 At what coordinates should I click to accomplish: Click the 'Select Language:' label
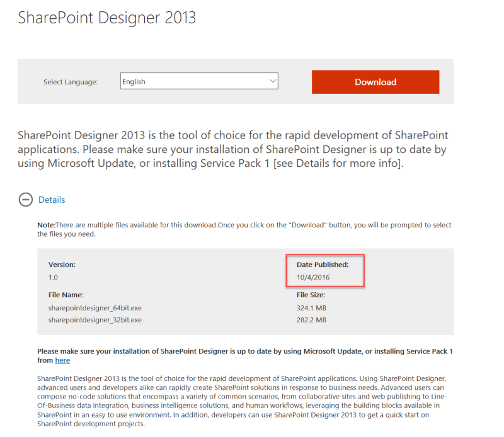[x=71, y=82]
